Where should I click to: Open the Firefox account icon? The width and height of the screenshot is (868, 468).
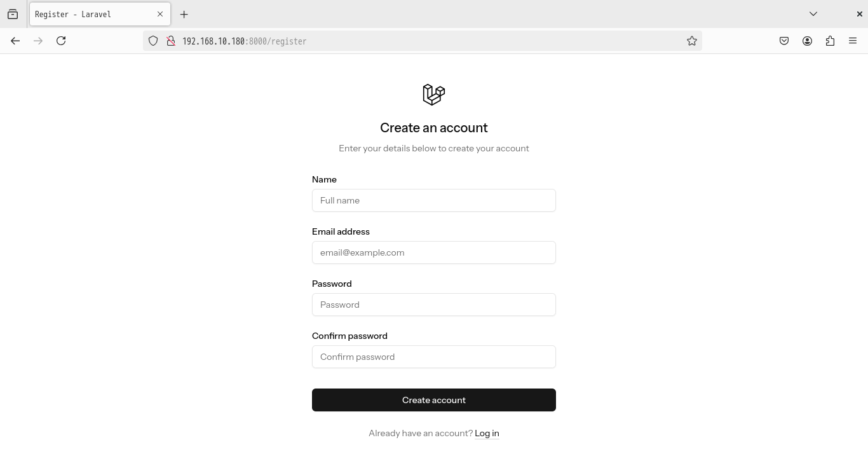(x=807, y=41)
